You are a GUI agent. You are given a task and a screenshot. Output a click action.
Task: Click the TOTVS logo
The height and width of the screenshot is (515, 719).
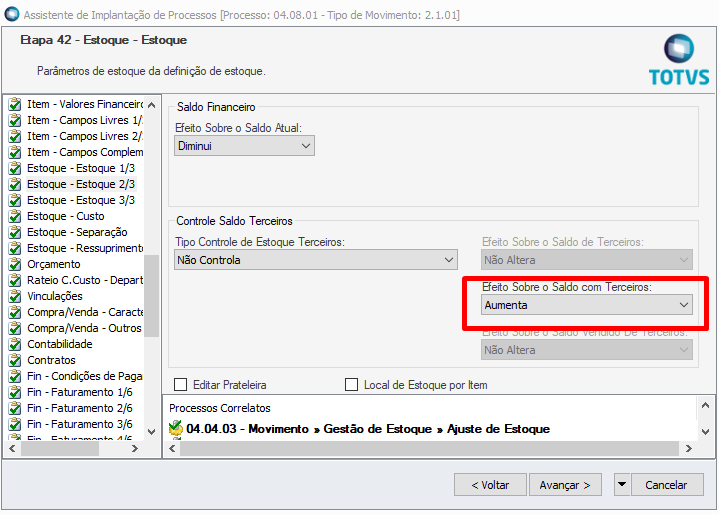[x=679, y=59]
